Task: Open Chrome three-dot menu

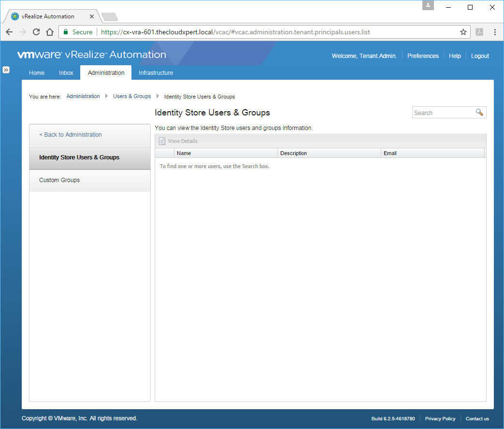Action: [x=495, y=32]
